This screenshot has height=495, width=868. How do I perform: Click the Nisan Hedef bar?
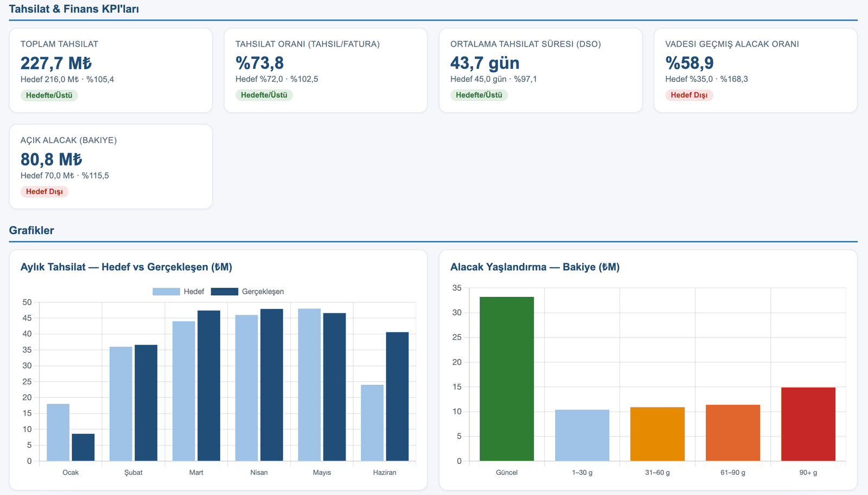coord(247,388)
